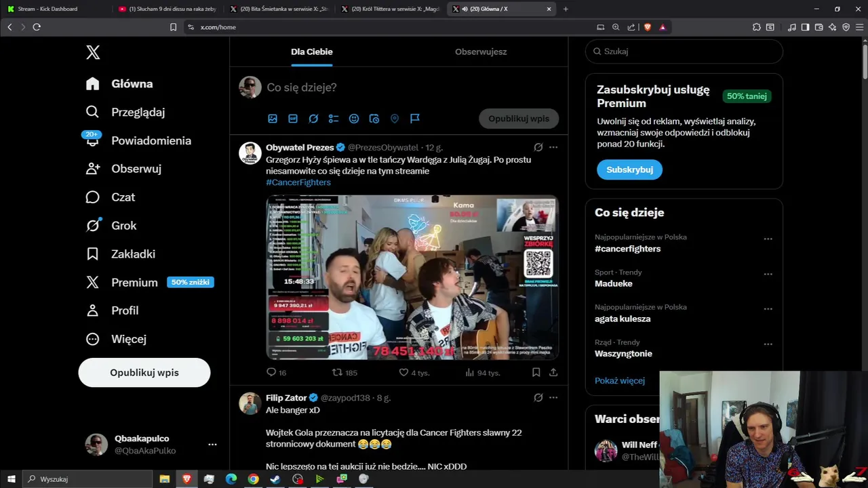The width and height of the screenshot is (868, 488).
Task: Add an image to the post
Action: (x=273, y=119)
